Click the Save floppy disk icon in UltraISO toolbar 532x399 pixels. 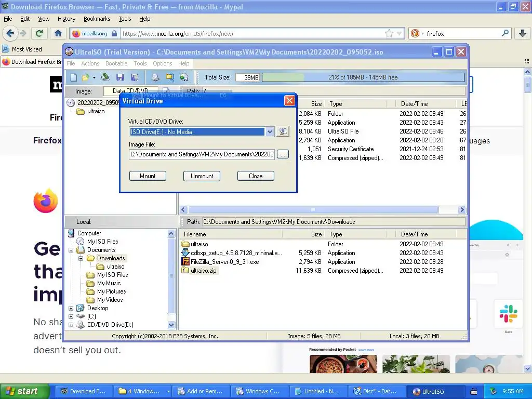(x=120, y=77)
